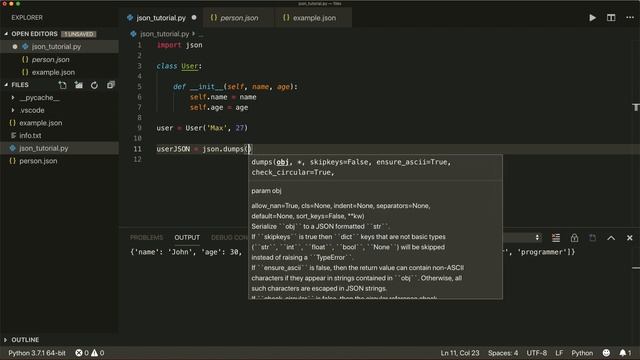Click line number 9 in the gutter
This screenshot has width=640, height=360.
(x=139, y=128)
